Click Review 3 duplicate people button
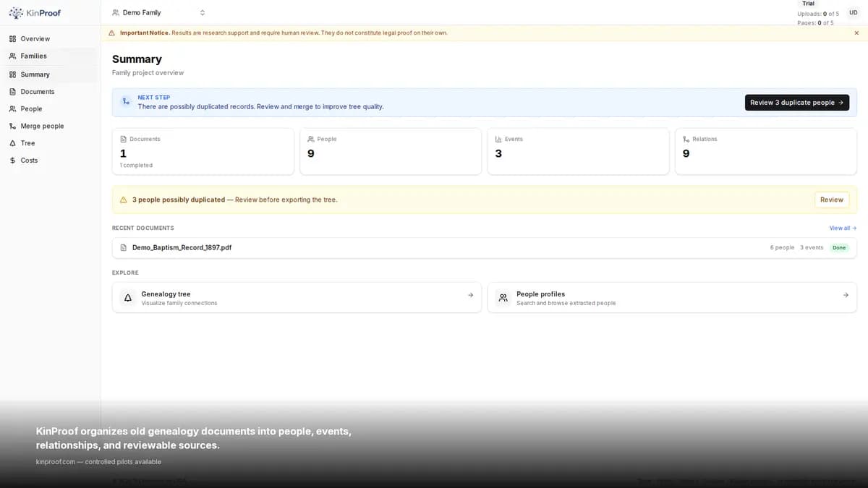Viewport: 868px width, 488px height. tap(797, 103)
